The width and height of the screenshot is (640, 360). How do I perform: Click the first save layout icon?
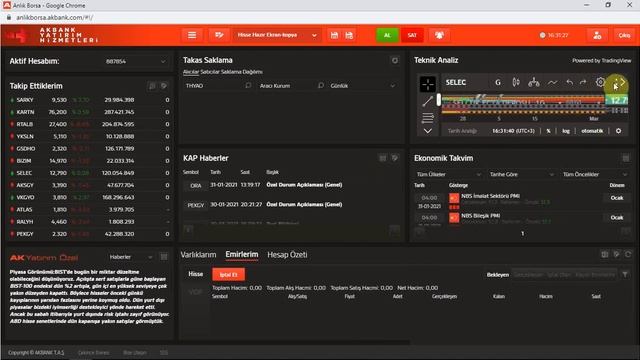334,35
